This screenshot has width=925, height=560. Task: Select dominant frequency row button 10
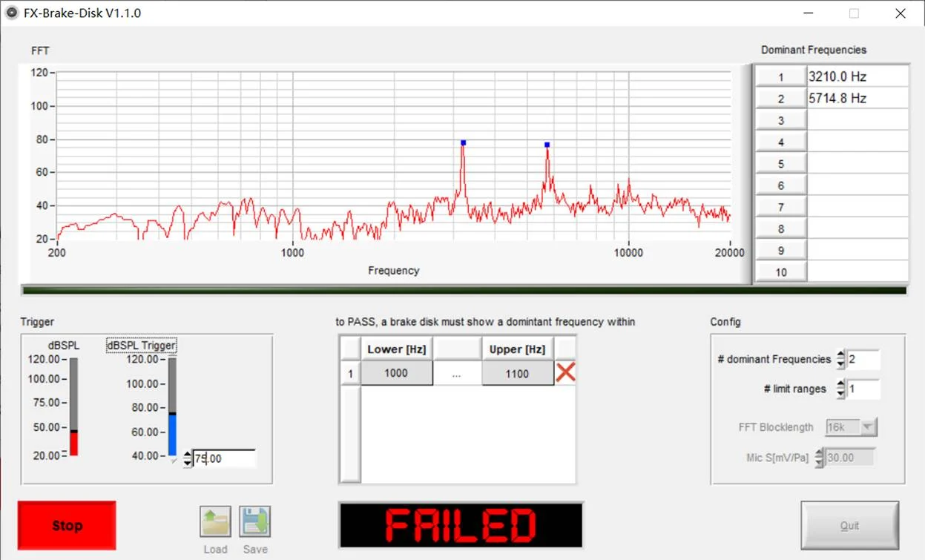click(781, 272)
